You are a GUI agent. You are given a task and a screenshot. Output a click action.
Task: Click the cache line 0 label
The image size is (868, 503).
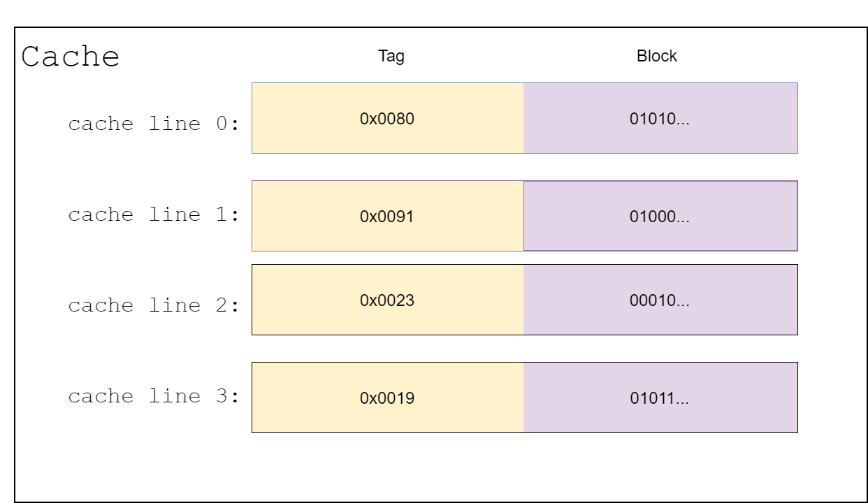154,124
